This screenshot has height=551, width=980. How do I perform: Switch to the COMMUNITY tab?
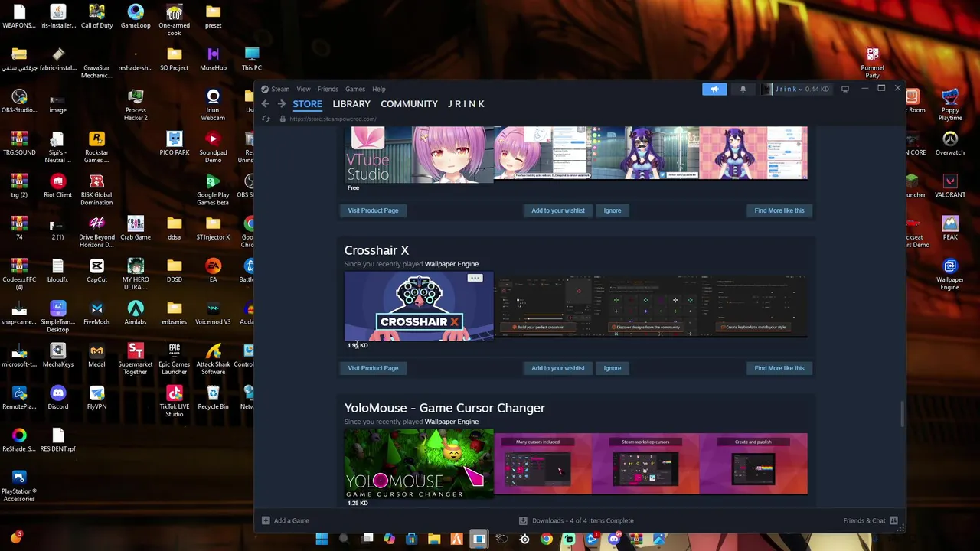point(409,104)
